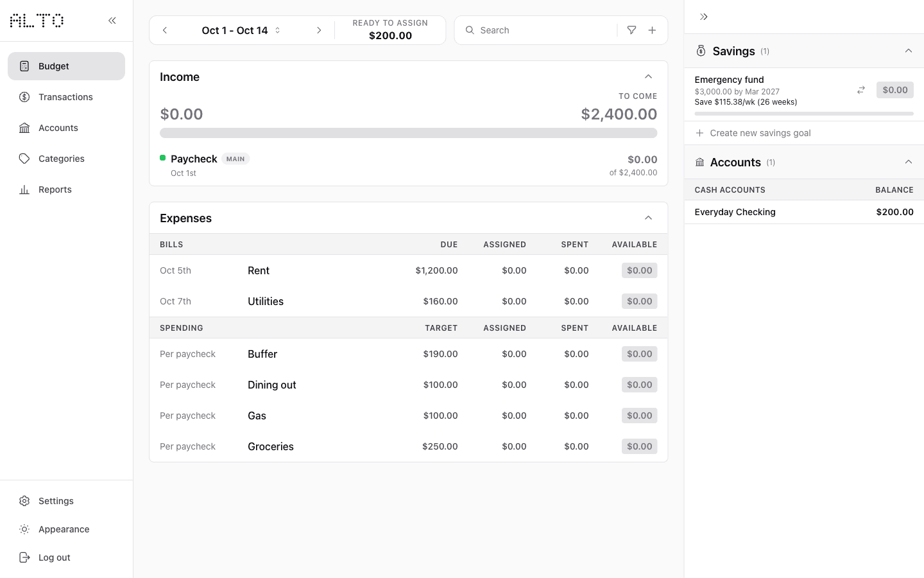This screenshot has width=924, height=578.
Task: Click Emergency fund's $0.00 amount pill
Action: [x=894, y=90]
